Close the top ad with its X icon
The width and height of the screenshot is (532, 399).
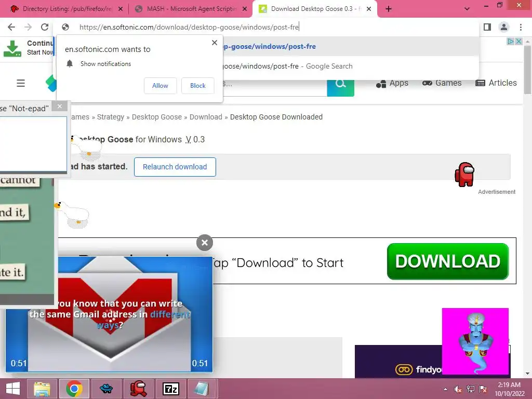pyautogui.click(x=518, y=42)
